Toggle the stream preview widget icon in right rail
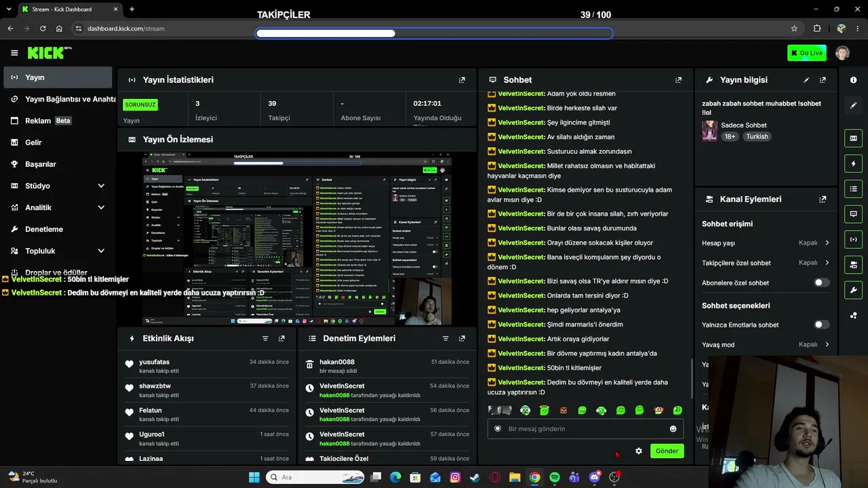 tap(853, 138)
